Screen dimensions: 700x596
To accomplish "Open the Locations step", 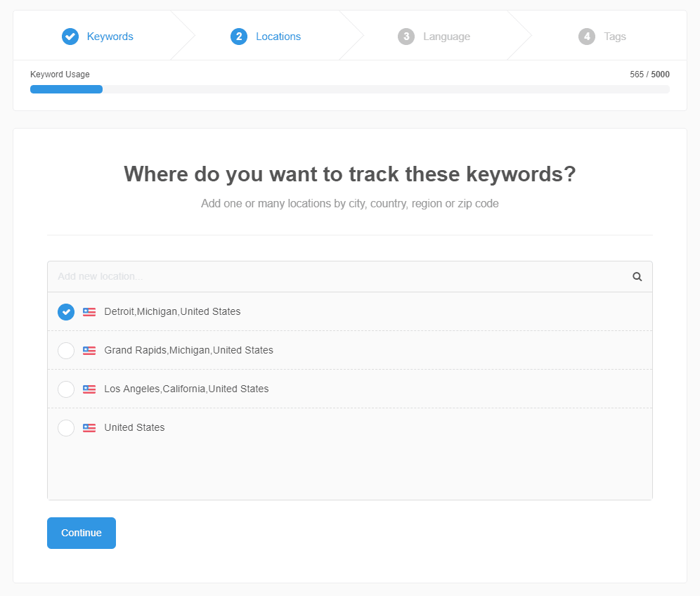I will 278,37.
